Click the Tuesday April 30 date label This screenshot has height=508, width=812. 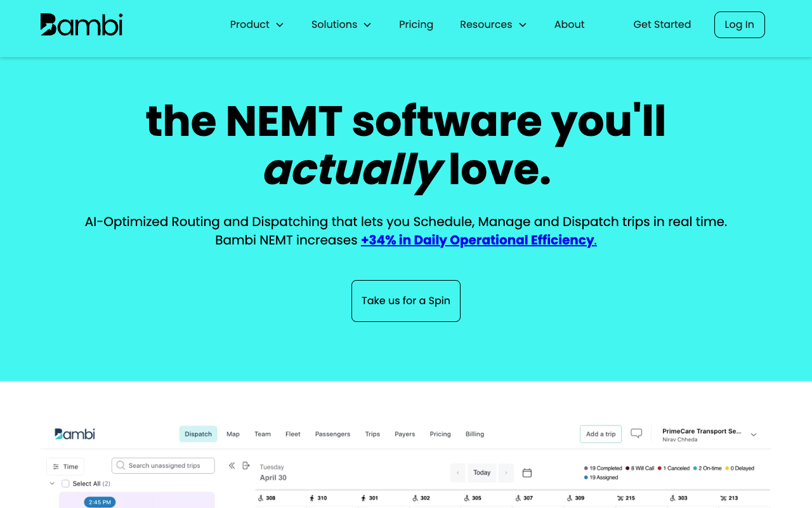[273, 472]
